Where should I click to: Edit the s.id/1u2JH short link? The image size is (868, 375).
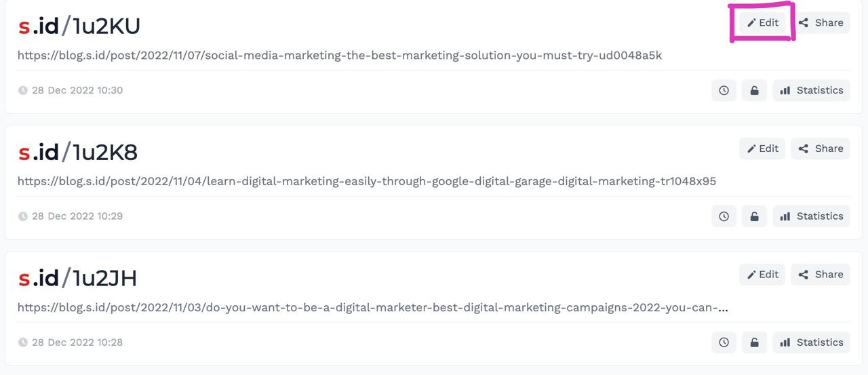[762, 275]
